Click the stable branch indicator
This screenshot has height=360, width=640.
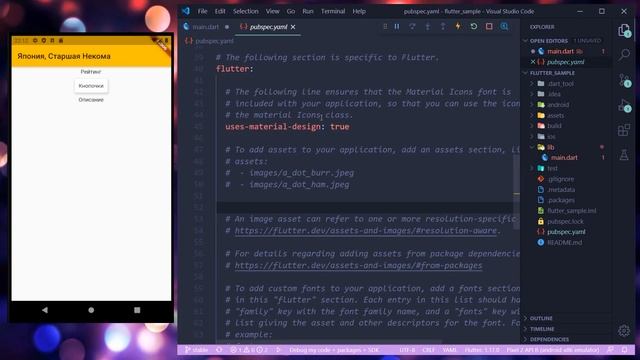click(x=196, y=350)
